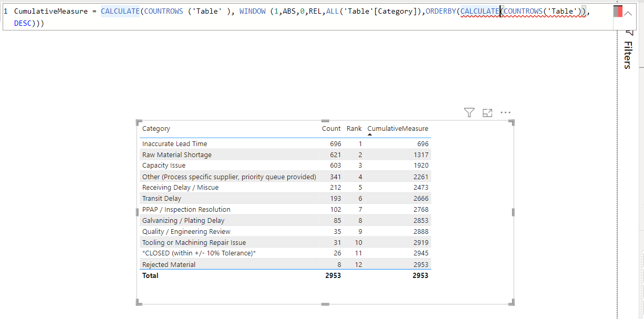Toggle sorting on the Category column header
This screenshot has width=644, height=319.
156,128
